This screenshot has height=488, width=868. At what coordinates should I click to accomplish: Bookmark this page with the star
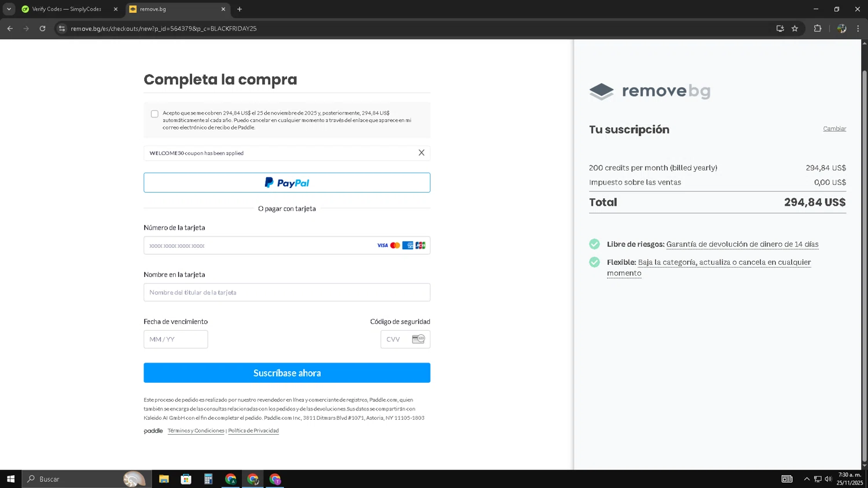[x=795, y=28]
